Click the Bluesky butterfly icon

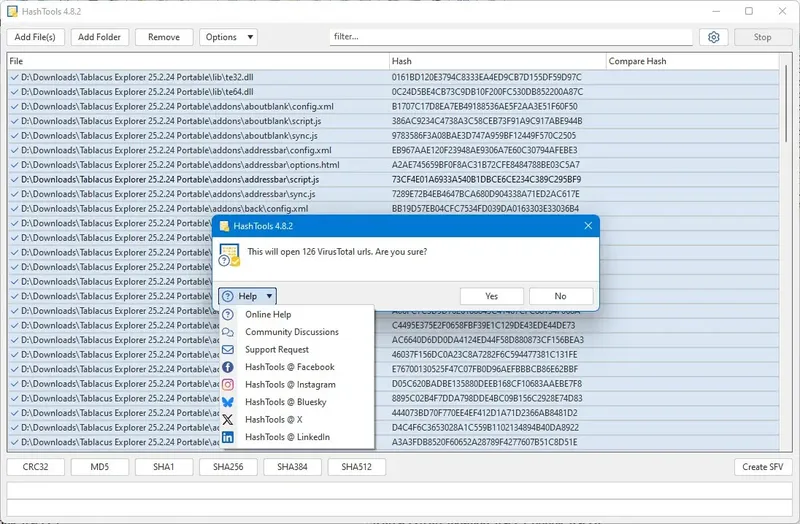click(228, 402)
